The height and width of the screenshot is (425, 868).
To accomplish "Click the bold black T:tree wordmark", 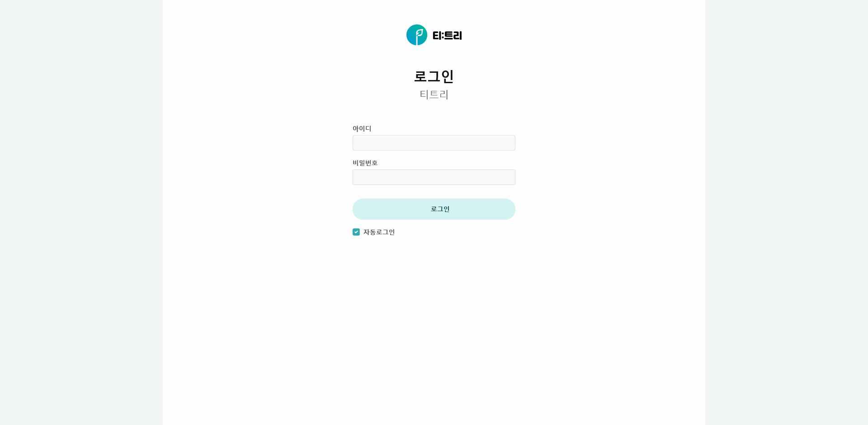I will pyautogui.click(x=447, y=35).
